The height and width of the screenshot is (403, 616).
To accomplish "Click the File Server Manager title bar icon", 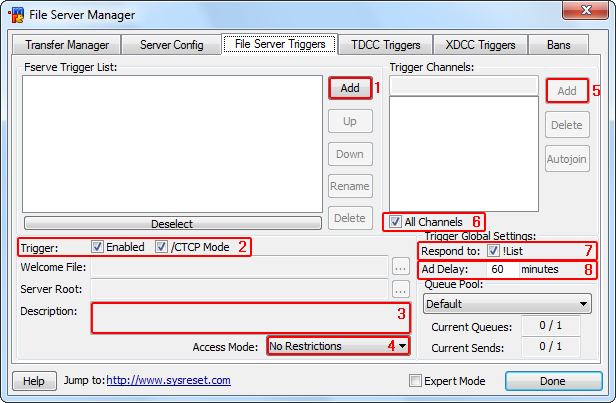I will (17, 15).
